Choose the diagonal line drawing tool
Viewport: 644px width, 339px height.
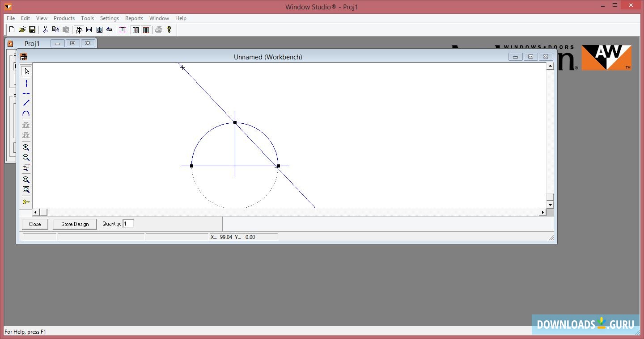point(26,103)
